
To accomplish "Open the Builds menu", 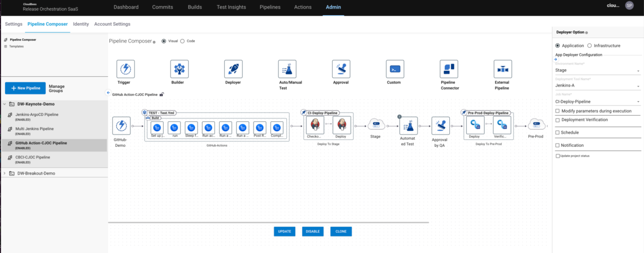I will click(x=195, y=7).
